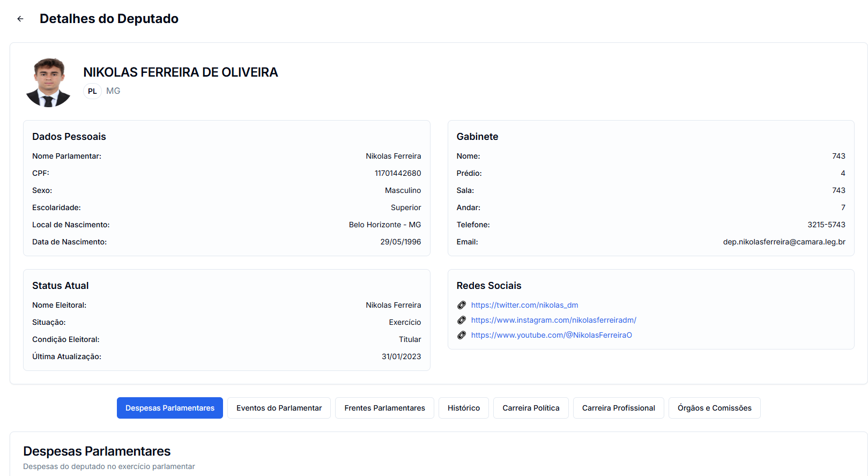Switch to the Histórico tab

(x=464, y=408)
